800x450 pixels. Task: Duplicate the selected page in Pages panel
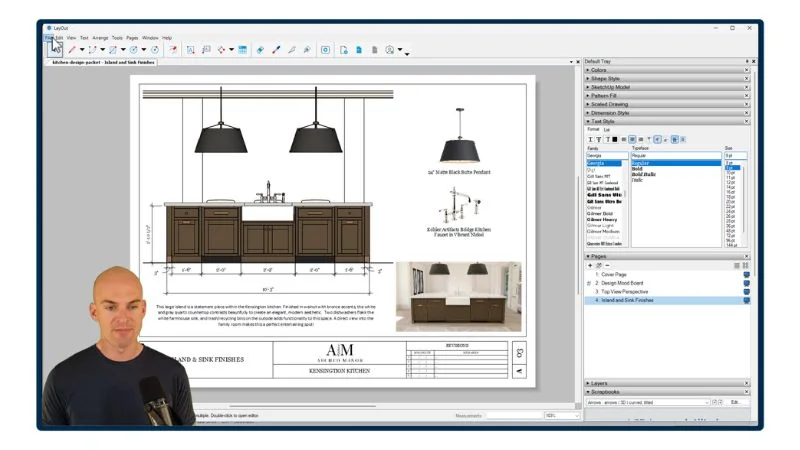599,265
